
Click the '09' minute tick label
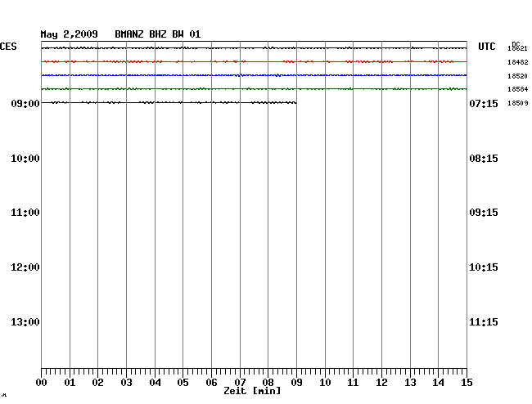point(296,383)
